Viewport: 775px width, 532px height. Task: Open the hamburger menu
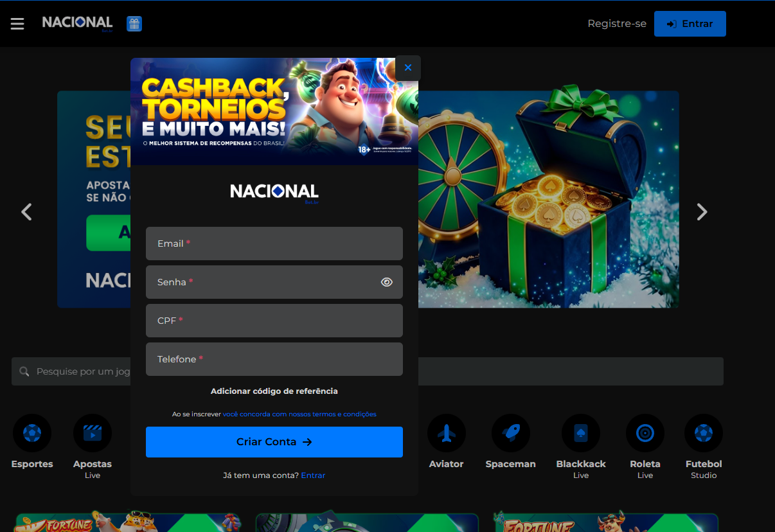coord(17,24)
